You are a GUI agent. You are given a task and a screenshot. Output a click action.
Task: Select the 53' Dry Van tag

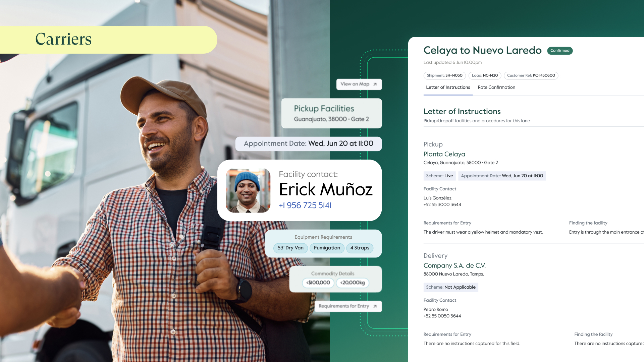click(x=290, y=248)
